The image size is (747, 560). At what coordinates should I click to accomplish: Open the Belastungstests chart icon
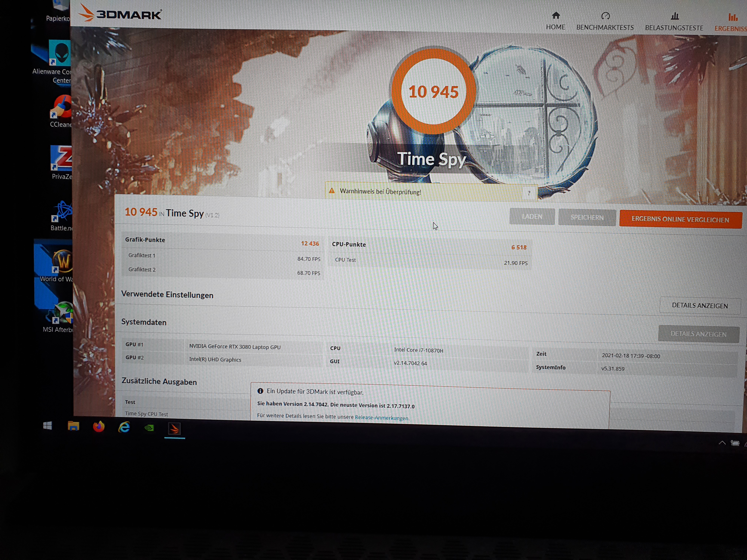[x=674, y=16]
